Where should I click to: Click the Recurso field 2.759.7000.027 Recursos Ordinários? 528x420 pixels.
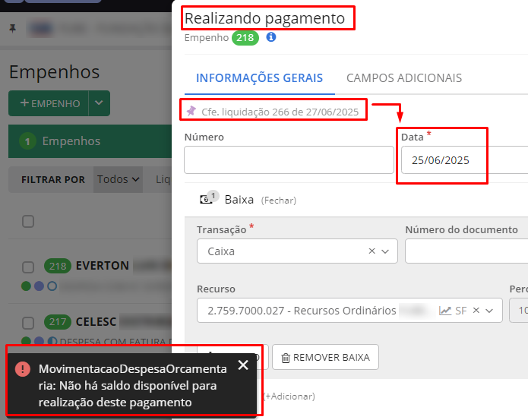pos(349,311)
